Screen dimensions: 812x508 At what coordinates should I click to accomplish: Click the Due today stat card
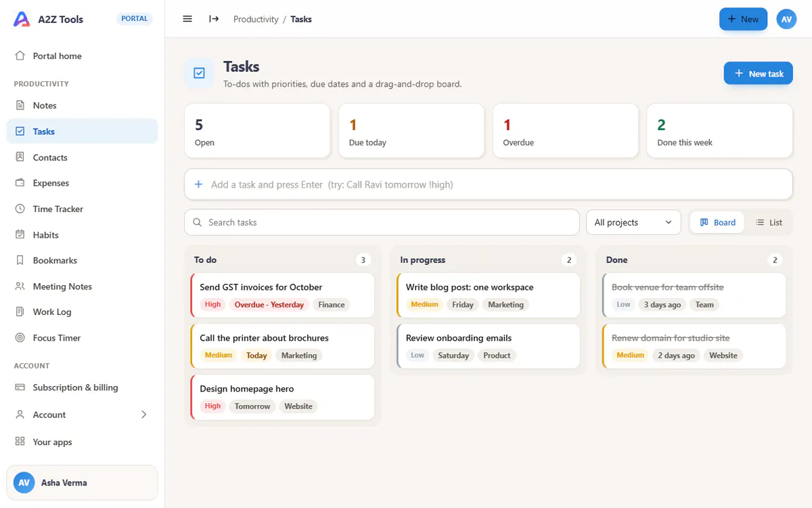(411, 131)
